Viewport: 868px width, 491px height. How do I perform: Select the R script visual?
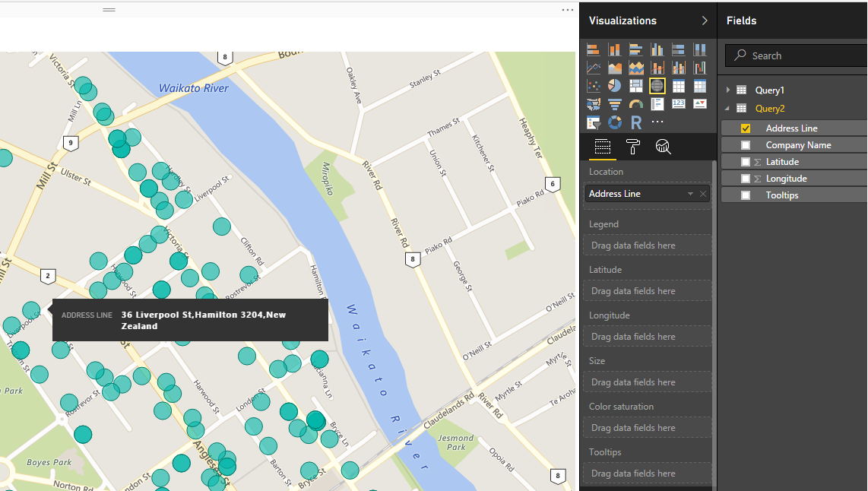point(636,122)
